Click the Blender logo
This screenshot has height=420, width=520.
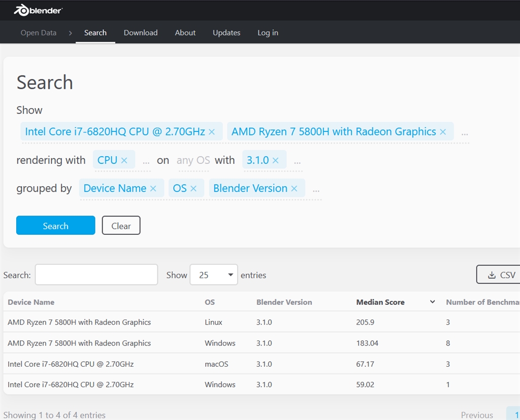[x=38, y=10]
